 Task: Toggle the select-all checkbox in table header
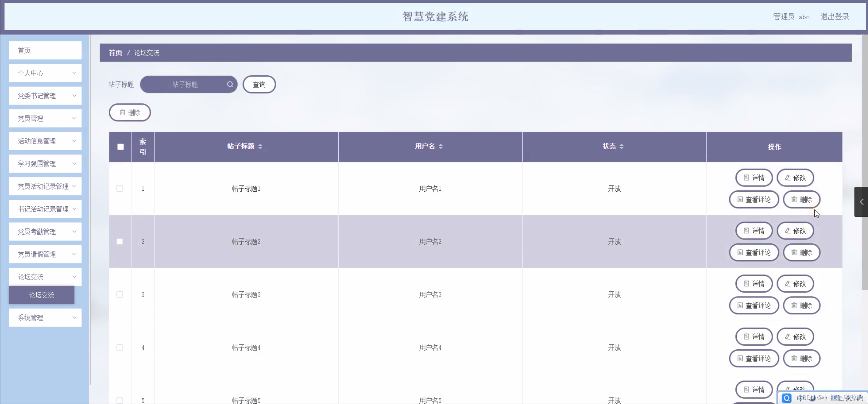point(120,147)
